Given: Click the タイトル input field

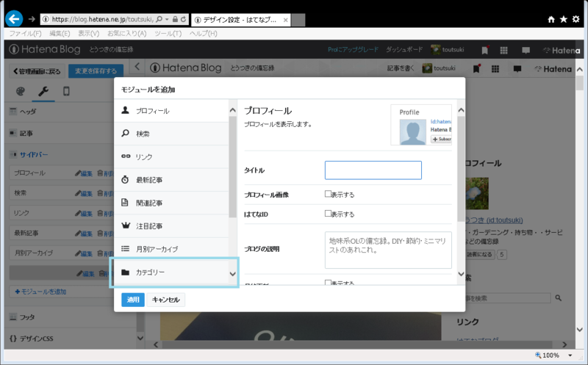Looking at the screenshot, I should pos(373,170).
